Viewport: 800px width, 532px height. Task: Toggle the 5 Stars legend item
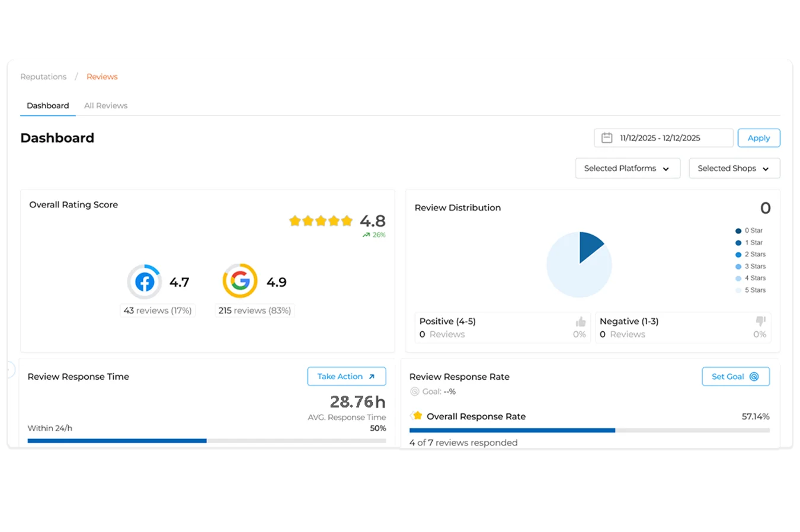tap(750, 290)
